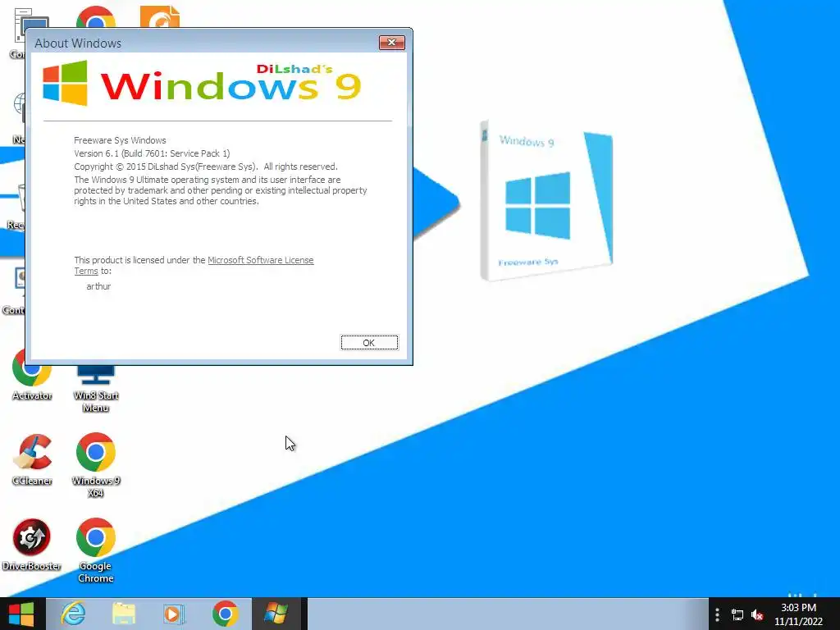The width and height of the screenshot is (840, 630).
Task: Open the clock showing 3:03 PM
Action: [798, 614]
